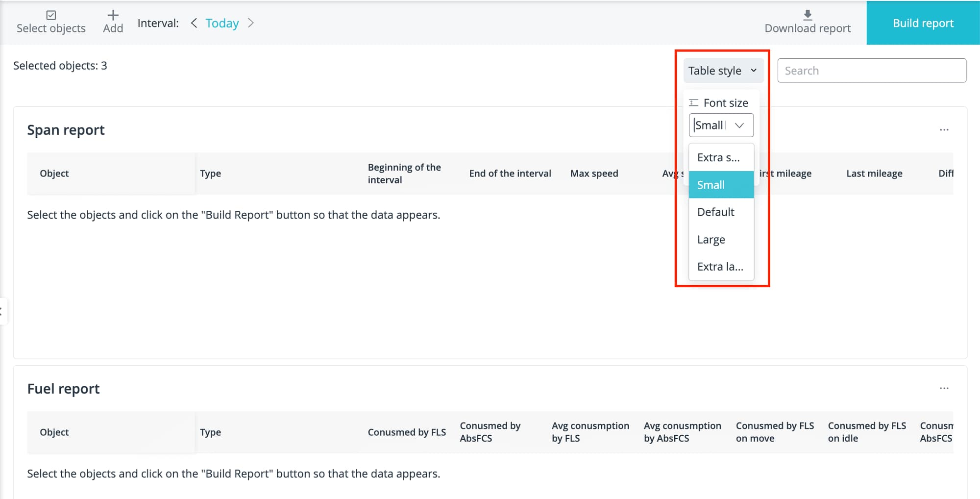Expand the collapsed left side panel
The width and height of the screenshot is (980, 499).
[2, 311]
